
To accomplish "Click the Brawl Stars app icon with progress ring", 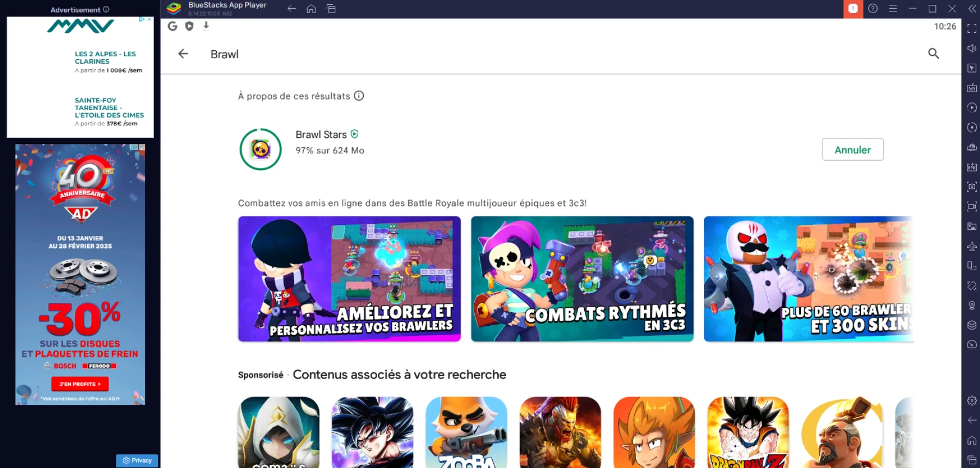I will 261,149.
